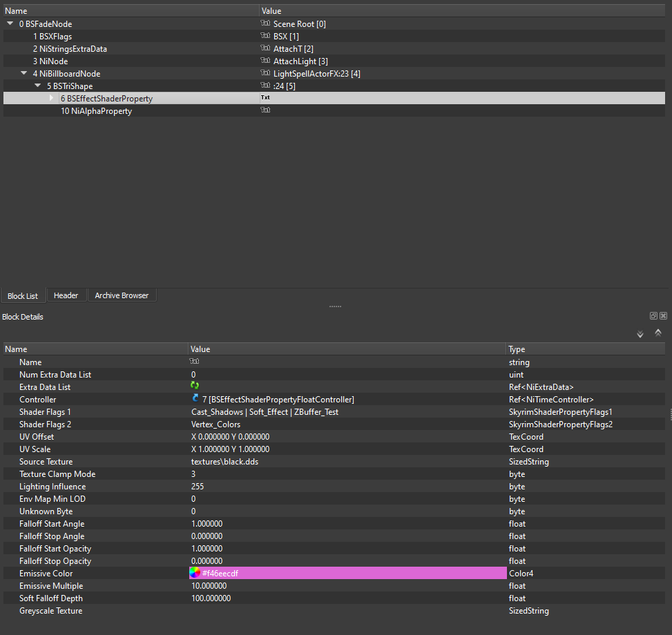Viewport: 672px width, 635px height.
Task: Select Shader Flags 1 value Cast_Shadows | Soft_Effect
Action: point(265,412)
